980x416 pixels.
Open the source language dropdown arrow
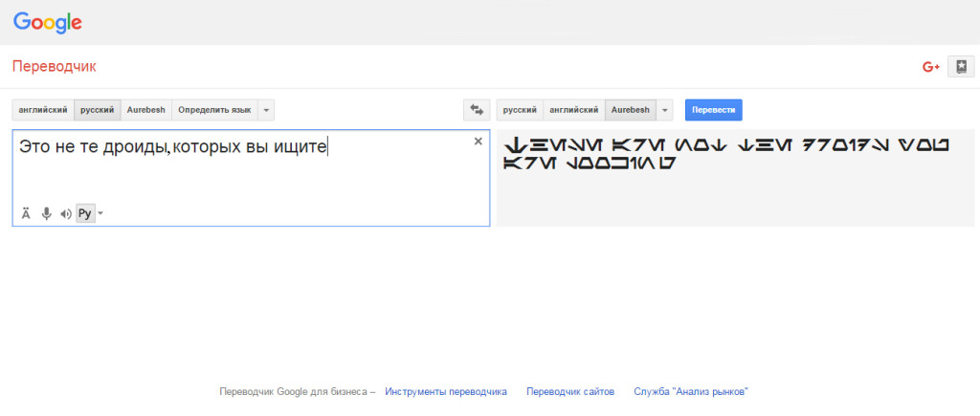pyautogui.click(x=266, y=110)
